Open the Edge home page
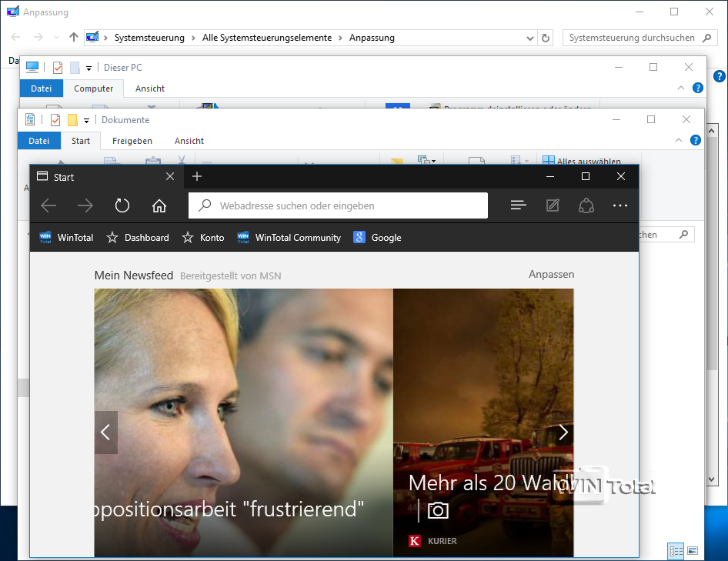Image resolution: width=728 pixels, height=561 pixels. coord(159,205)
